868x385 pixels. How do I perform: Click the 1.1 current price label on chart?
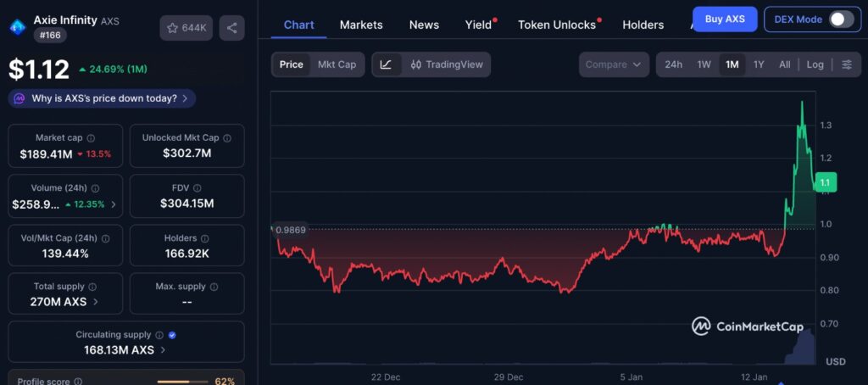[x=826, y=182]
